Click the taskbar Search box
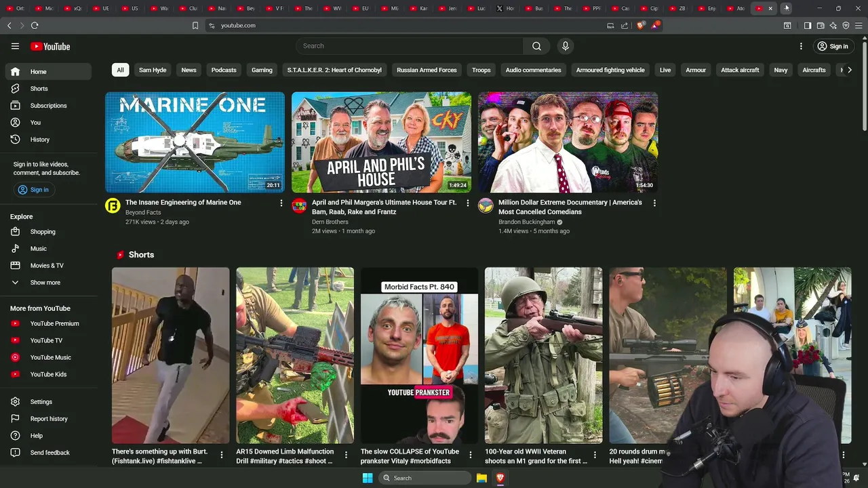This screenshot has width=868, height=488. tap(424, 478)
